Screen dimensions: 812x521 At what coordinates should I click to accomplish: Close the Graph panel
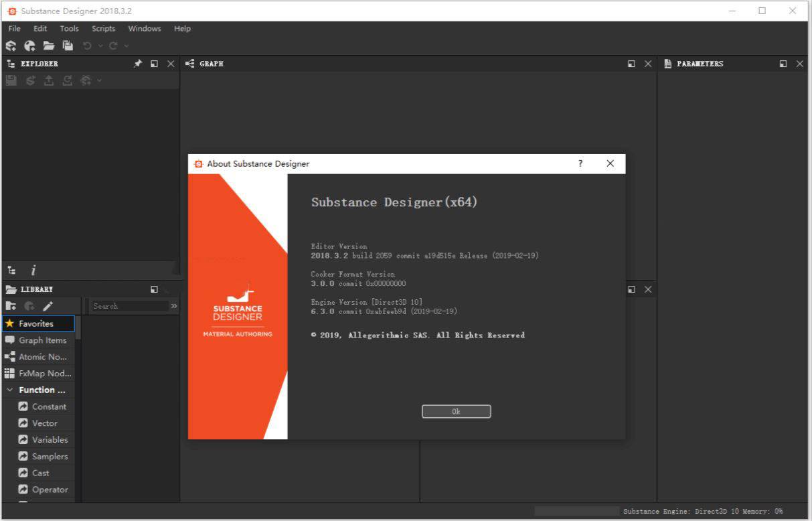pyautogui.click(x=647, y=64)
